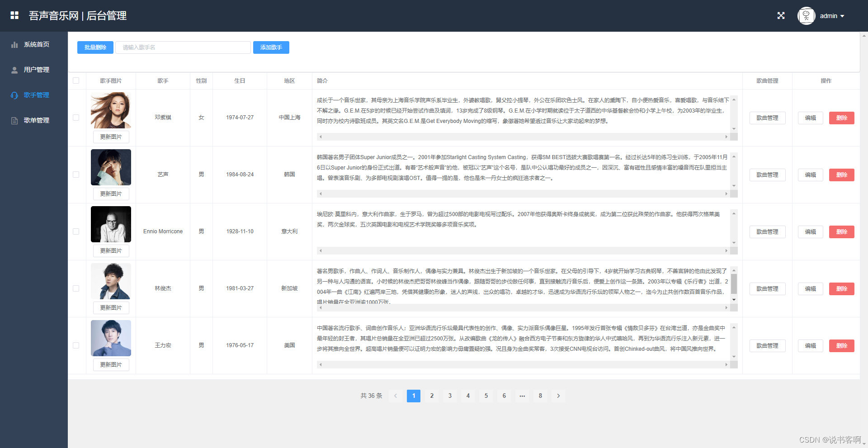The width and height of the screenshot is (868, 448).
Task: Click red 删除 for Ennio Morricone row
Action: coord(842,232)
